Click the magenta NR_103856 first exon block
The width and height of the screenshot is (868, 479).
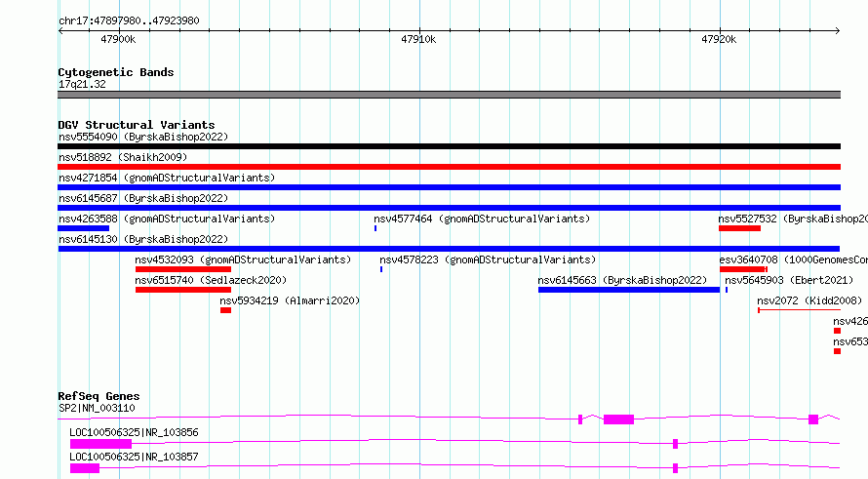point(100,444)
